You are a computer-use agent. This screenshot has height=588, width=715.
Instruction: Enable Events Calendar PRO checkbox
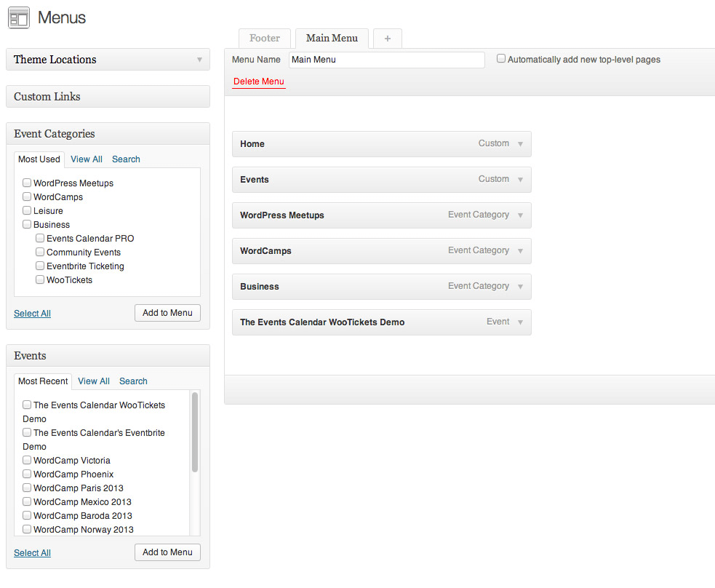[40, 238]
